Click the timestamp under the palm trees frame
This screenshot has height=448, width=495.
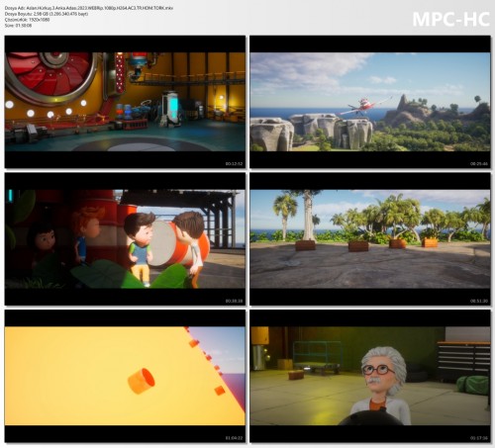coord(479,301)
